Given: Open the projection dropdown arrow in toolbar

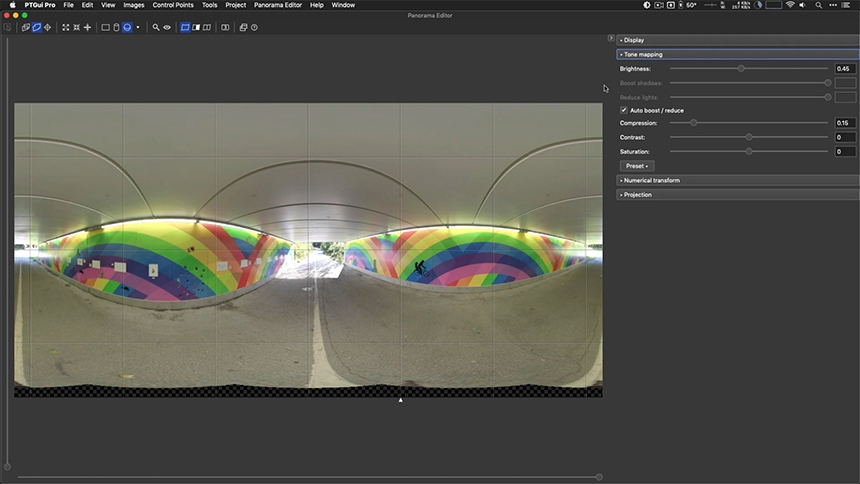Looking at the screenshot, I should coord(138,27).
